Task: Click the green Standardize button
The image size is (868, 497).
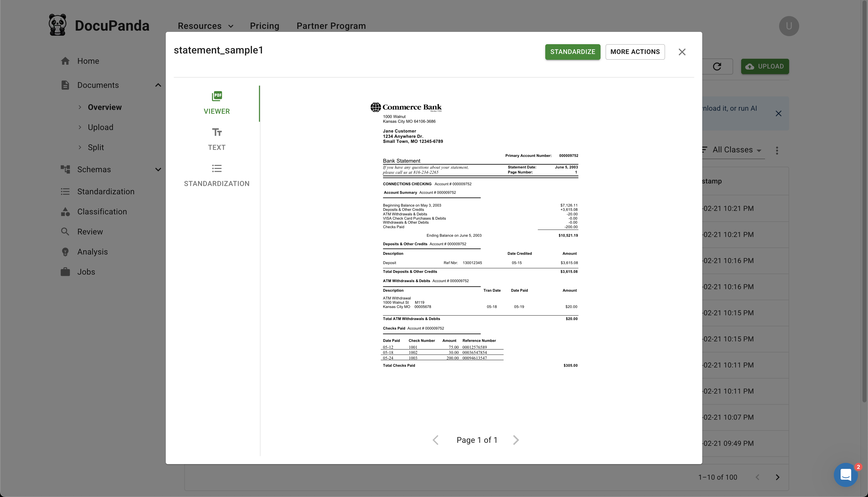Action: [572, 52]
